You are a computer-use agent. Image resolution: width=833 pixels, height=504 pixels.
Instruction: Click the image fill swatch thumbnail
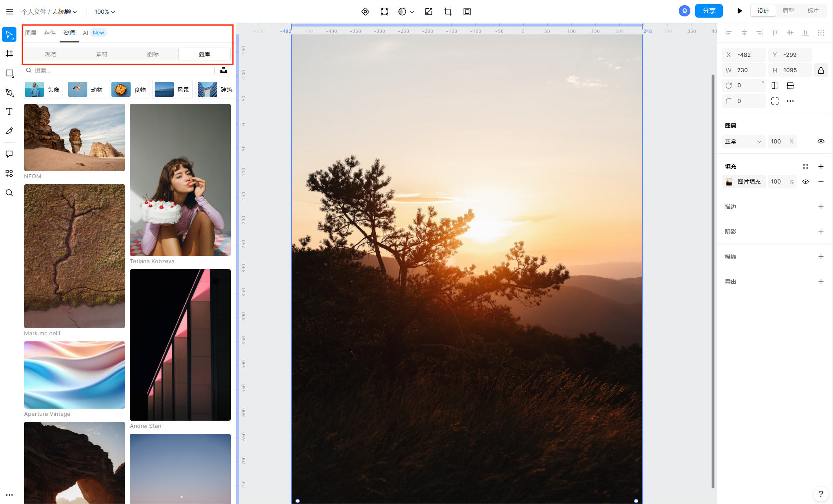click(x=729, y=182)
